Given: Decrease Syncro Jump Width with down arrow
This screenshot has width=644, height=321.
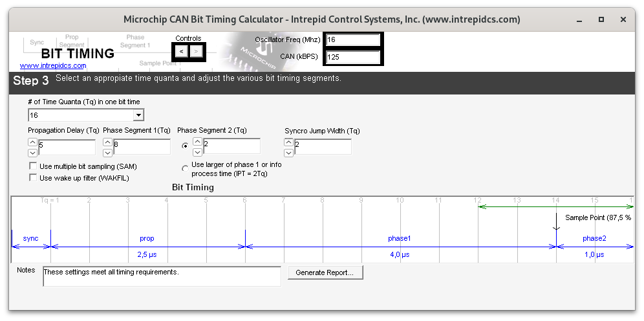Looking at the screenshot, I should [288, 153].
